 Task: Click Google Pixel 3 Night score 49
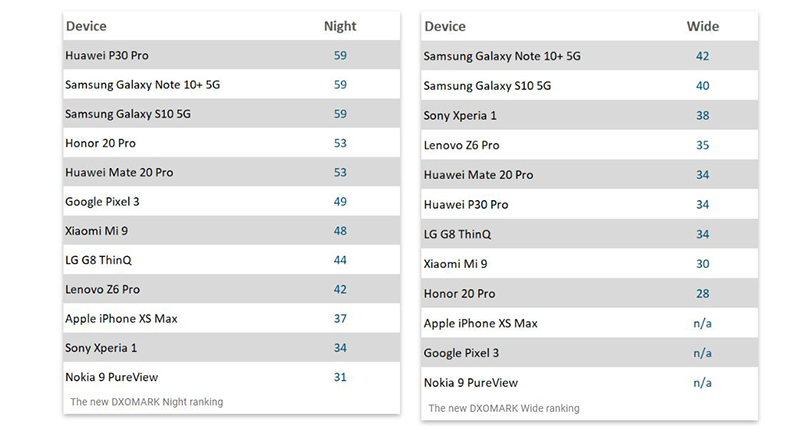[340, 201]
